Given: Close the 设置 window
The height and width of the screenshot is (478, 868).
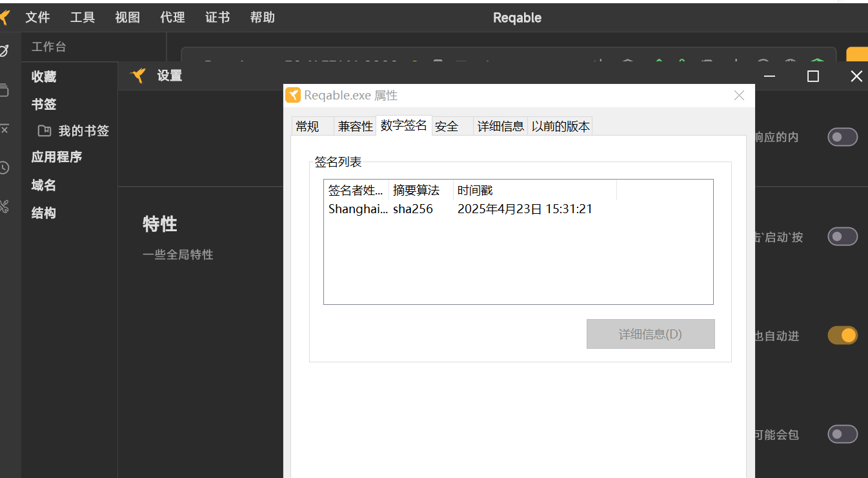Looking at the screenshot, I should [856, 76].
